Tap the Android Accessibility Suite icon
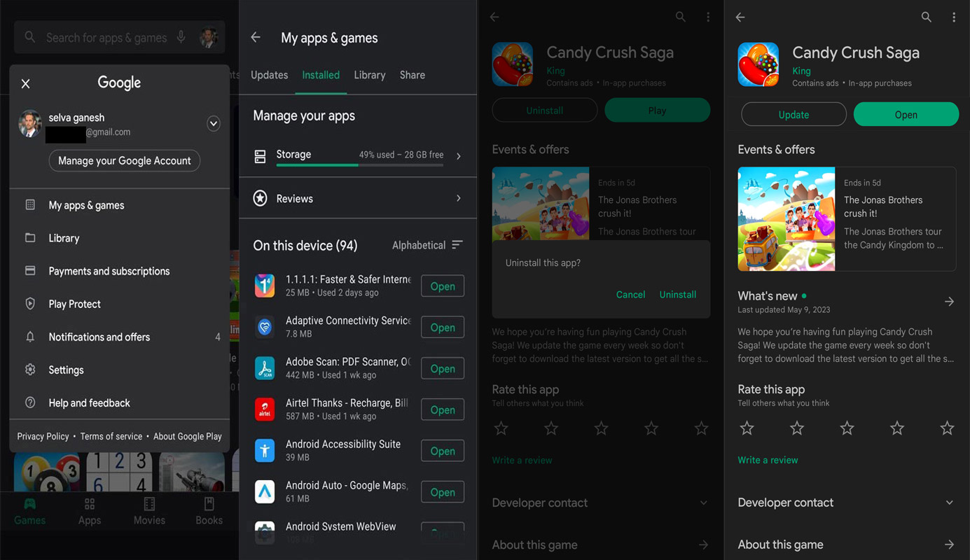 [265, 451]
